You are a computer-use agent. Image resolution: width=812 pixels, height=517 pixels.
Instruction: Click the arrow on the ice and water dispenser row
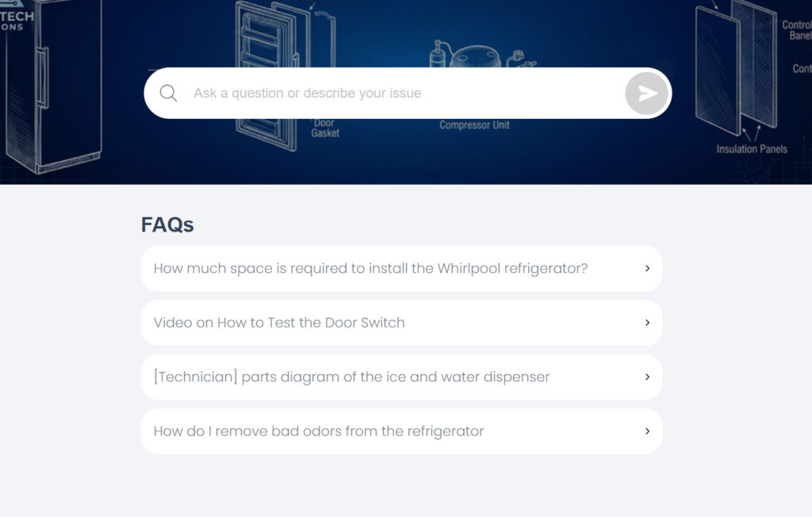coord(647,377)
